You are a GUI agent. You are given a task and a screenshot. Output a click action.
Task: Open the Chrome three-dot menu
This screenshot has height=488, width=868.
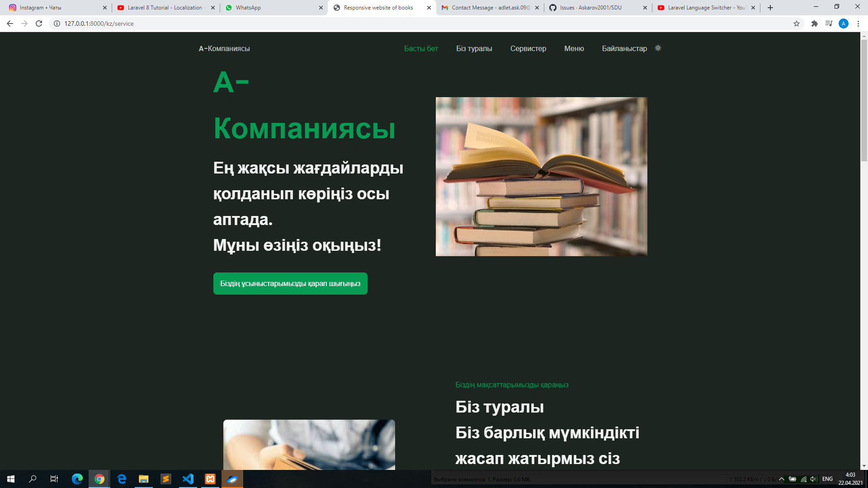(858, 23)
